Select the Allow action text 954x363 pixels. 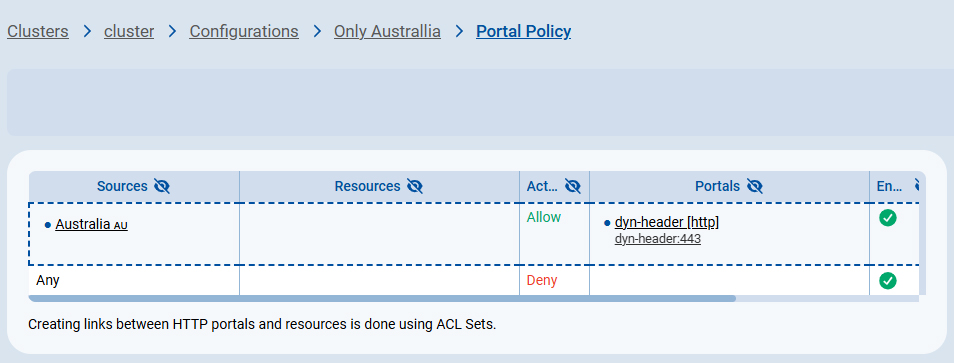click(x=544, y=217)
